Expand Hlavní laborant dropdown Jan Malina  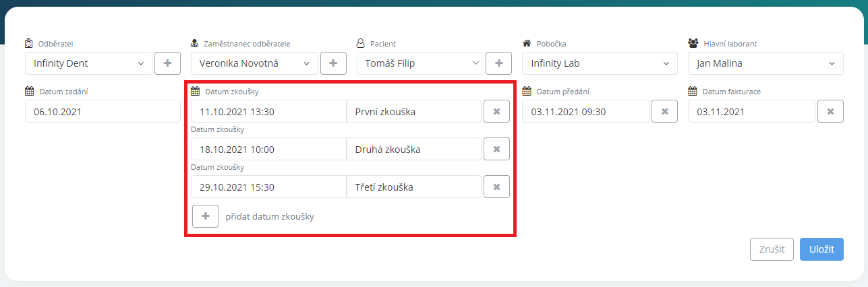tap(765, 63)
